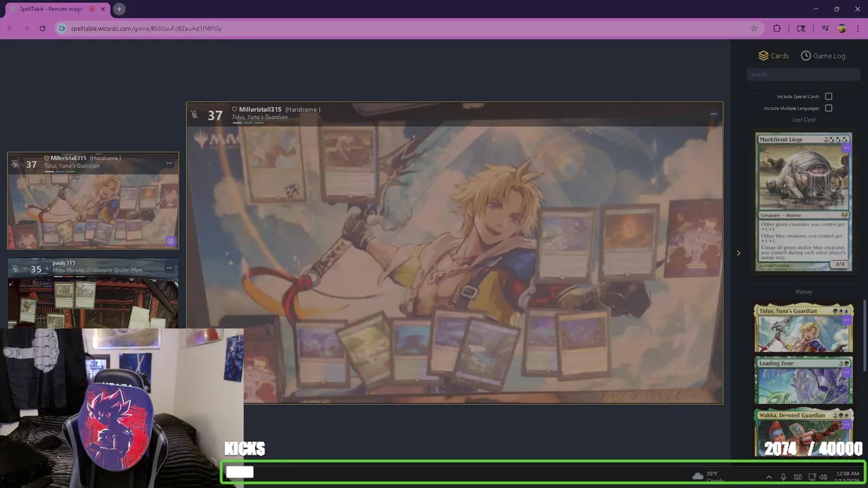Screen dimensions: 868x488
Task: Open the Cards panel tab
Action: coord(773,56)
